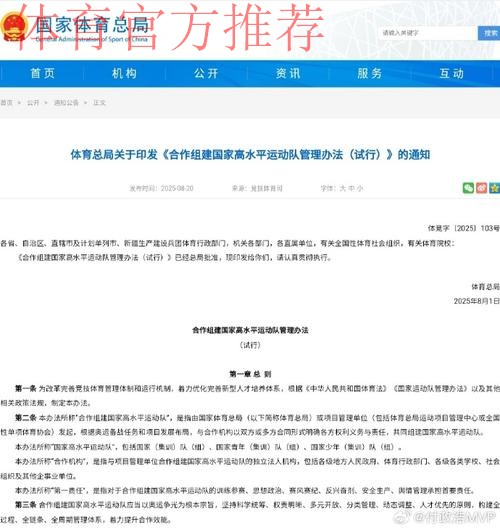The image size is (500, 529).
Task: Click the yellow star share icon
Action: point(494,188)
